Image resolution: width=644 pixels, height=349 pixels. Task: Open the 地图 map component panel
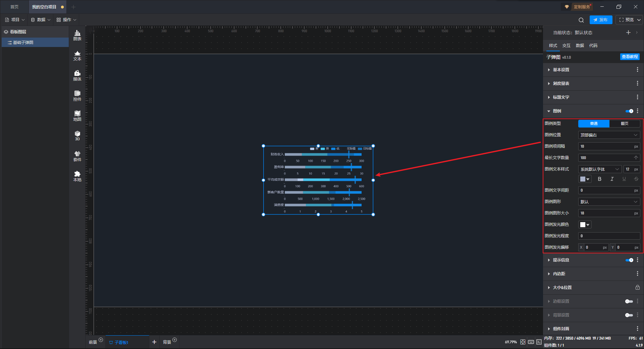tap(77, 116)
